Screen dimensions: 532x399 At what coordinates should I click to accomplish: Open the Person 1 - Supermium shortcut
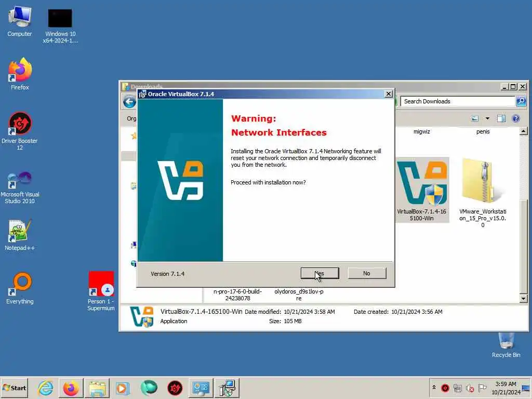coord(101,291)
